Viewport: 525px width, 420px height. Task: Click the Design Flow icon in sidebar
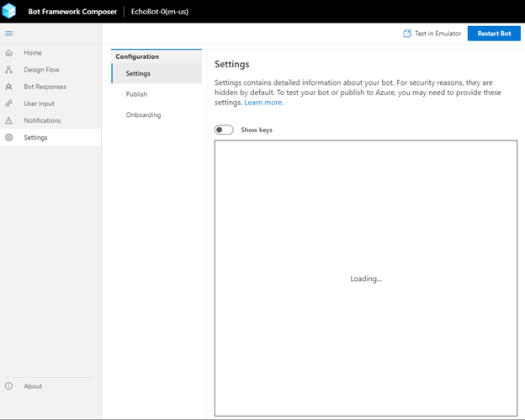click(x=9, y=70)
